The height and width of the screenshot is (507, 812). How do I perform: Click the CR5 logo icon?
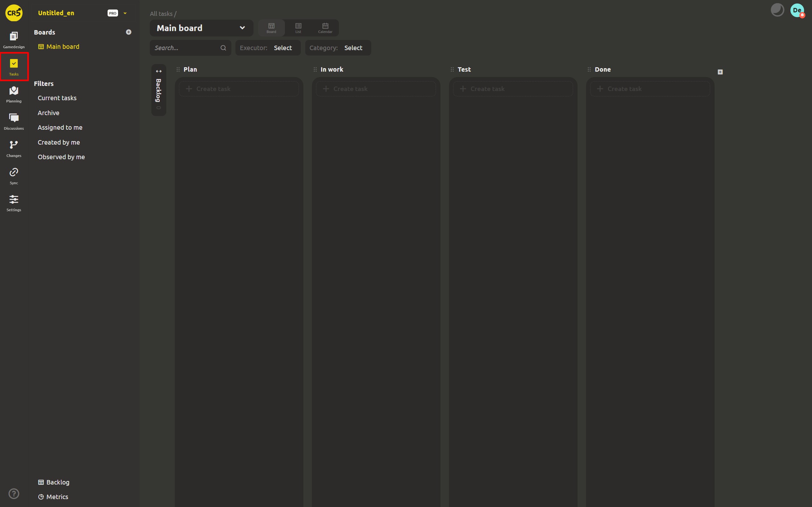point(14,13)
